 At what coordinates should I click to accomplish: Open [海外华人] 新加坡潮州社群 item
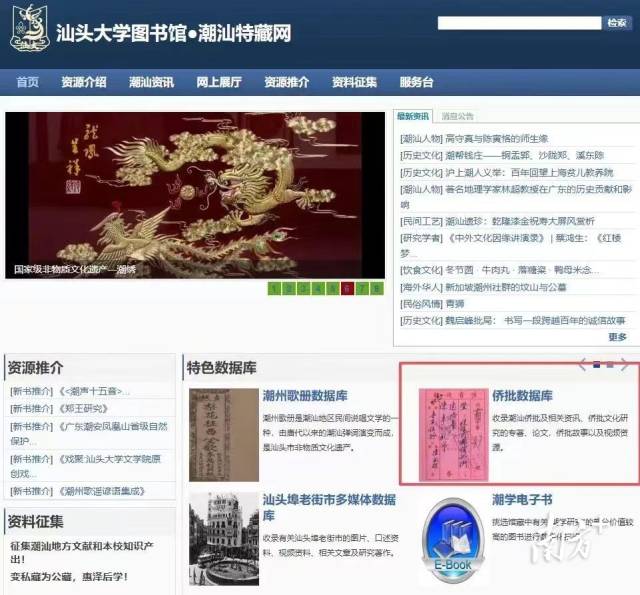tap(483, 287)
